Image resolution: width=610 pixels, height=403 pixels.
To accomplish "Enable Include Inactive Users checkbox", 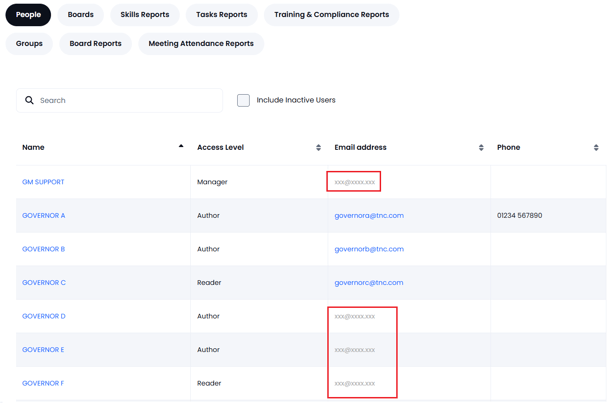I will [x=244, y=100].
